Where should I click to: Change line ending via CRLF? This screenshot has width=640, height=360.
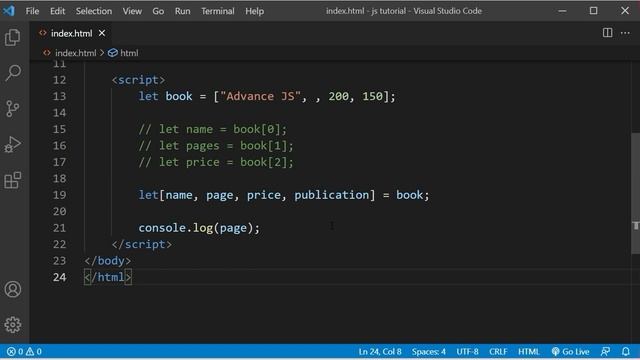(498, 351)
